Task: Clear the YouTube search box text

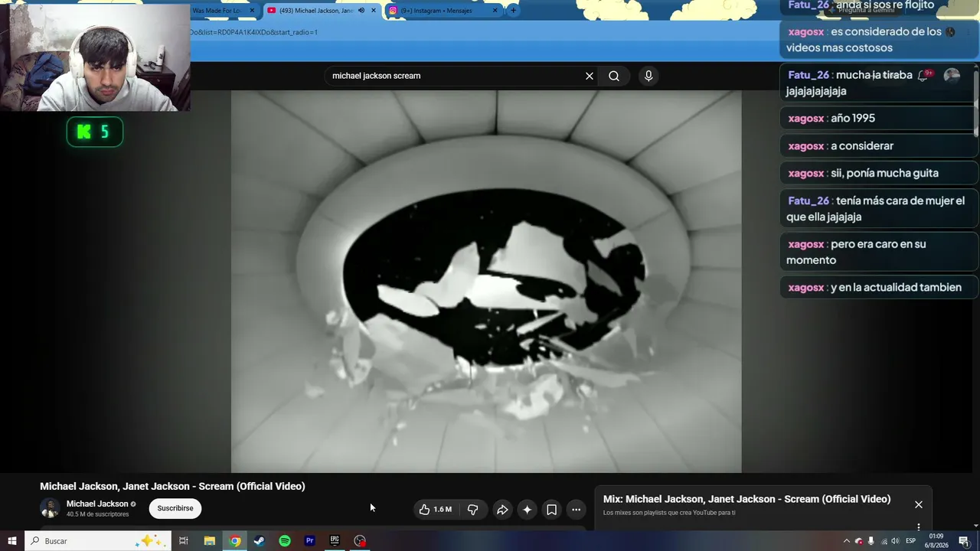Action: pos(590,76)
